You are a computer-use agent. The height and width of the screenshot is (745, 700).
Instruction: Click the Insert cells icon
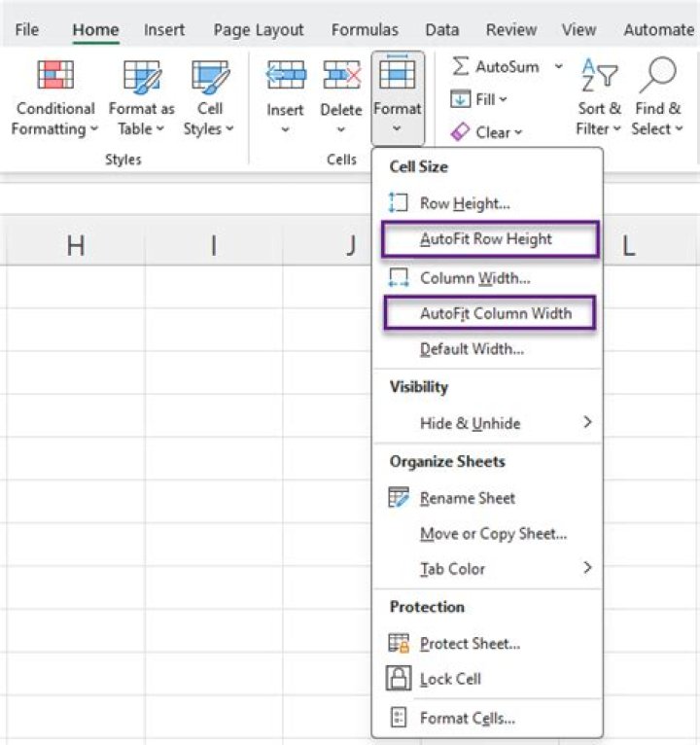286,75
